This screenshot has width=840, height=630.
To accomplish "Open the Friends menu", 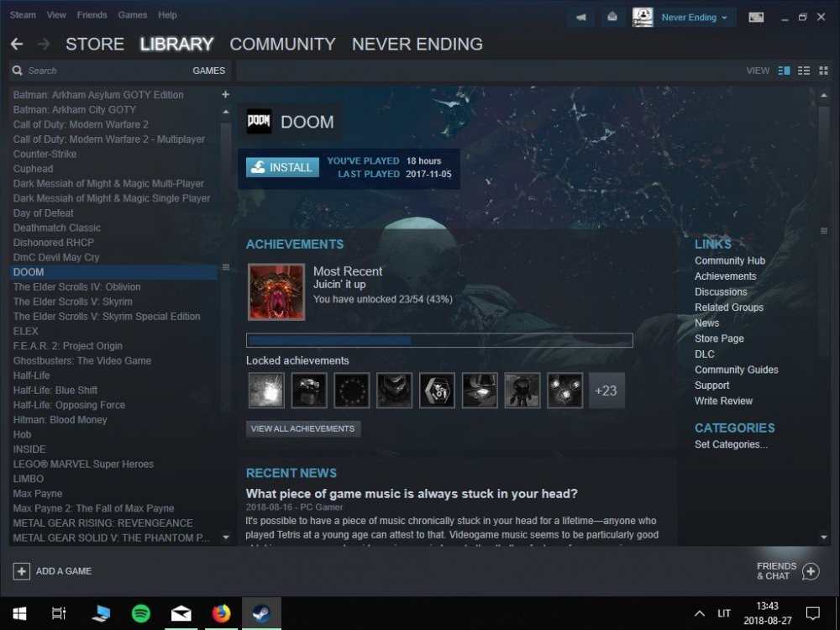I will 92,15.
